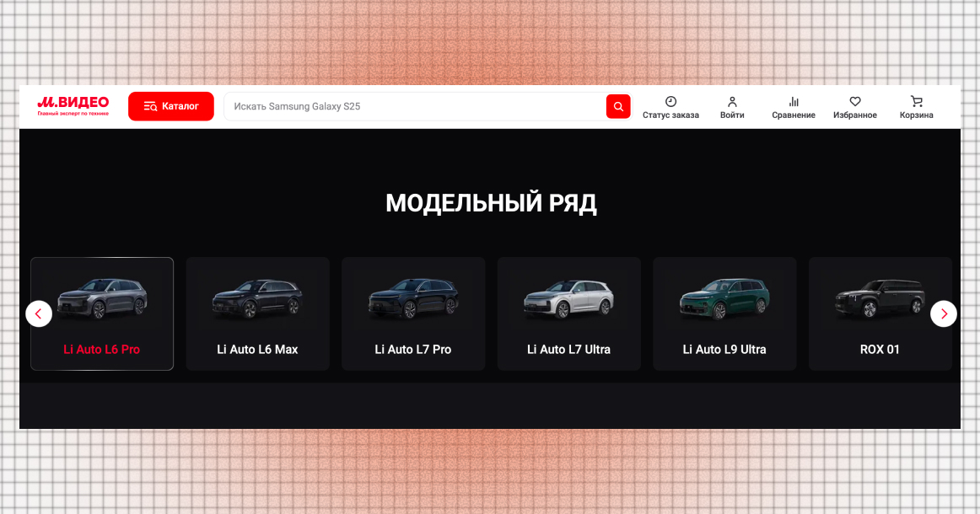Image resolution: width=980 pixels, height=514 pixels.
Task: Click the white Li Auto L7 Ultra car image
Action: 568,298
